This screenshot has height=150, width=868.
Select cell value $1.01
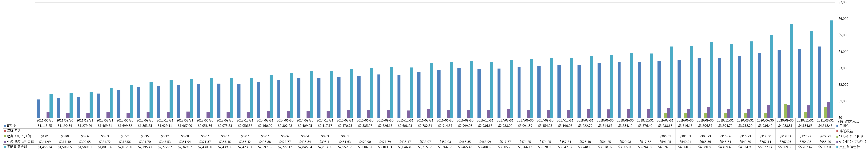click(x=45, y=136)
